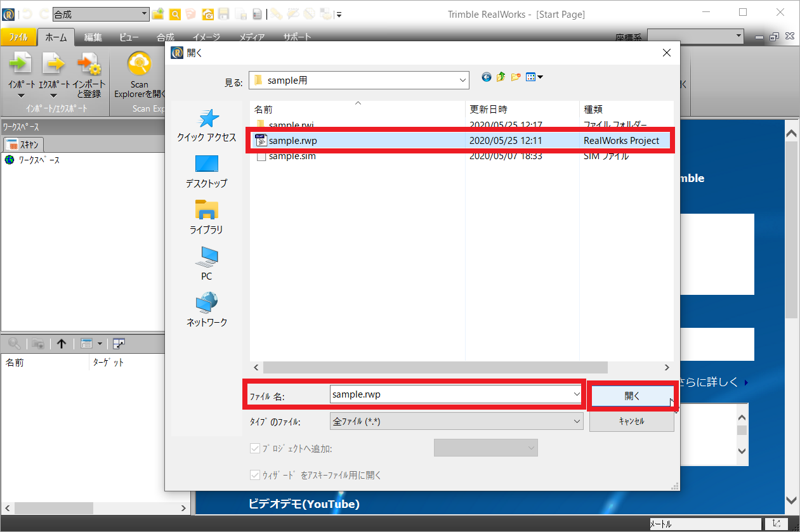Screen dimensions: 800x532
Task: Click the magnifier icon in list panel toolbar
Action: click(x=15, y=344)
